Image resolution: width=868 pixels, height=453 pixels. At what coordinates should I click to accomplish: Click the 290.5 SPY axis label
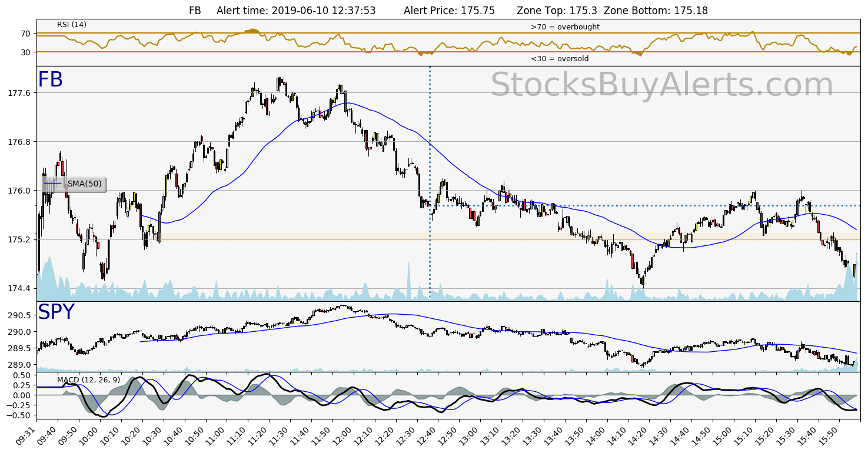coord(19,315)
